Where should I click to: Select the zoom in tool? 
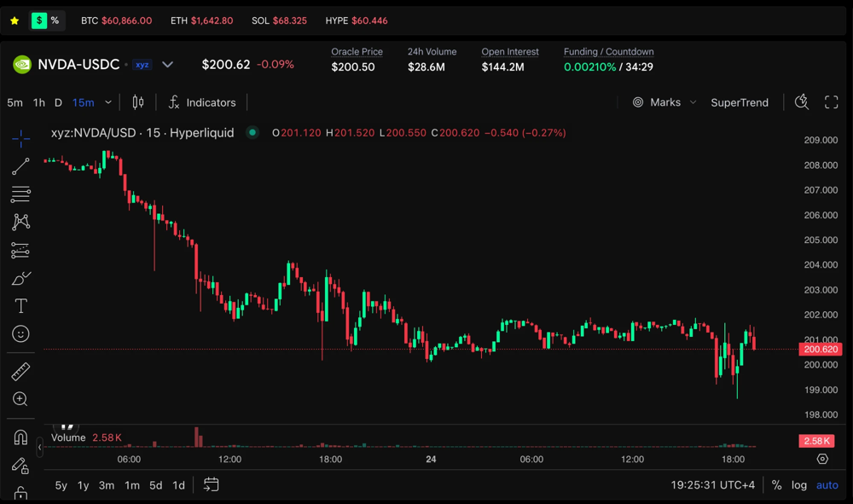(x=20, y=399)
